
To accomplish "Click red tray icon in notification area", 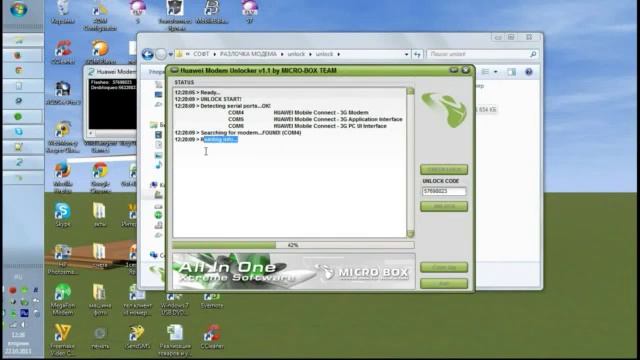I will [x=13, y=290].
